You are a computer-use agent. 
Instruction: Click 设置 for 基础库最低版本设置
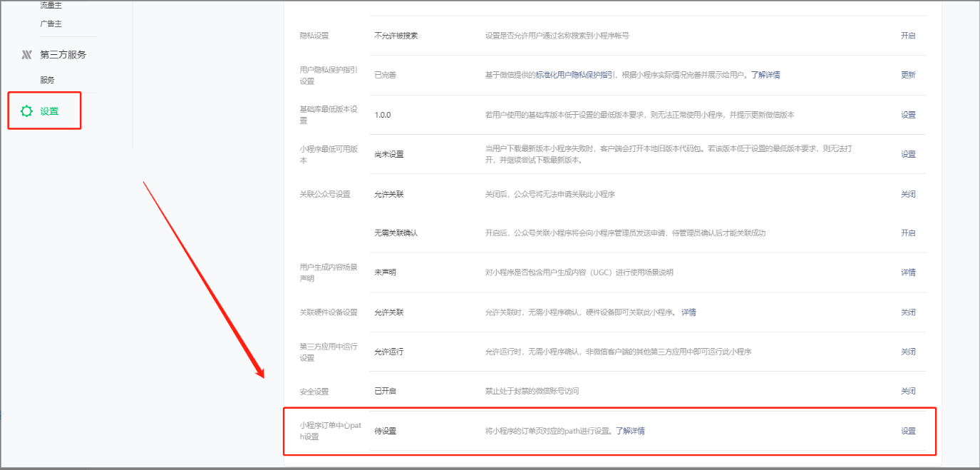(908, 115)
